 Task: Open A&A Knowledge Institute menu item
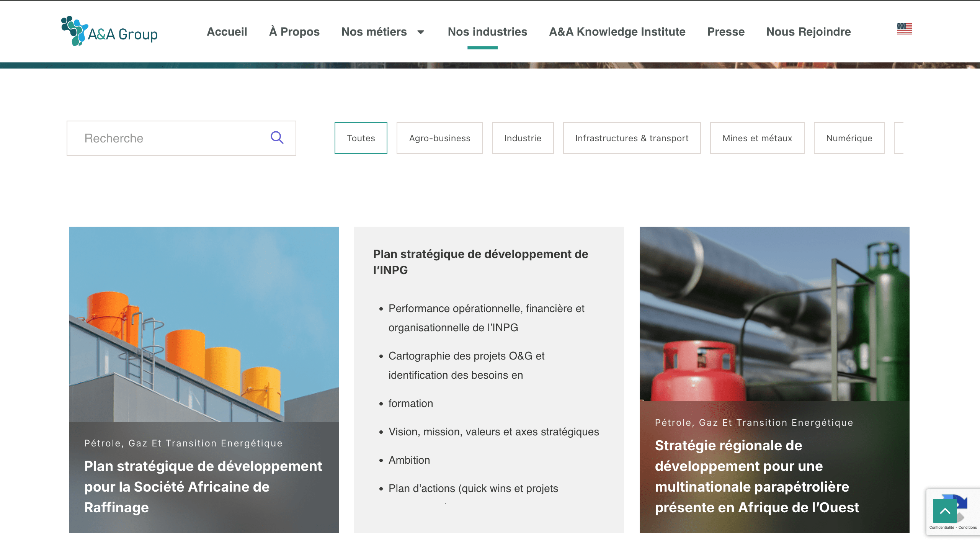(x=617, y=32)
